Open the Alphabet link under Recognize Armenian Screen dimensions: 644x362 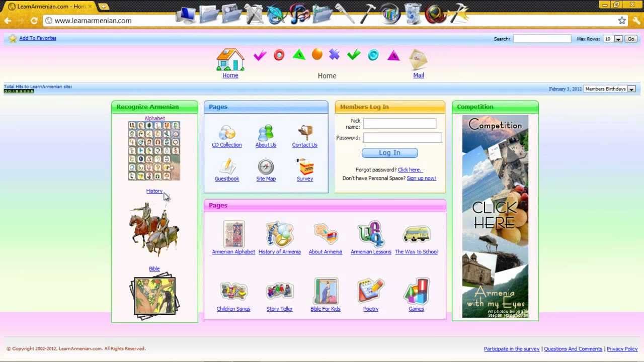coord(154,118)
